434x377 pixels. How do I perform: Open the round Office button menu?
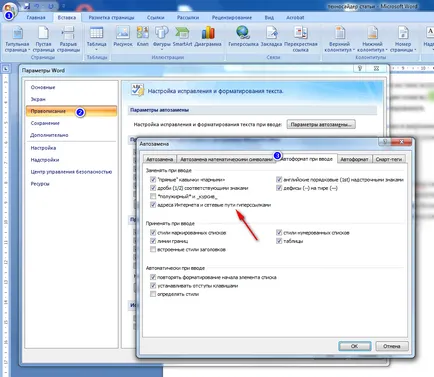tap(9, 9)
